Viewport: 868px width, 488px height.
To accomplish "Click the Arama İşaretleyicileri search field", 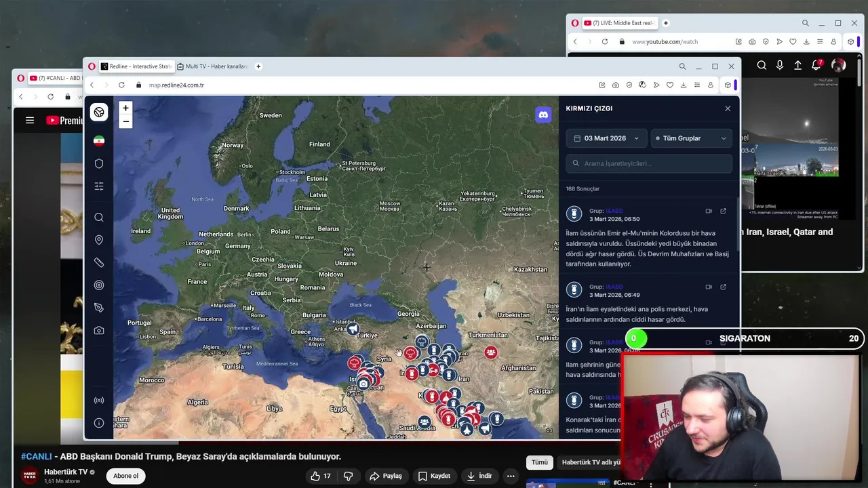I will [x=649, y=163].
